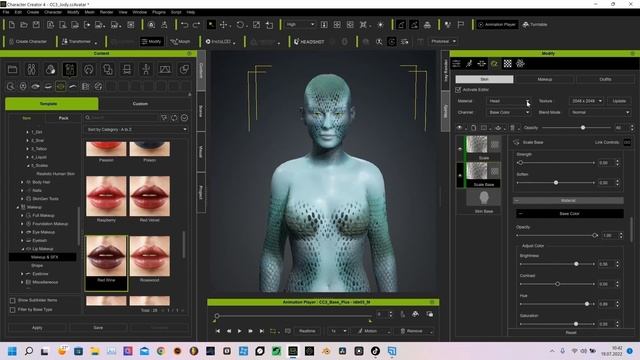
Task: Click the content search field
Action: pyautogui.click(x=121, y=118)
